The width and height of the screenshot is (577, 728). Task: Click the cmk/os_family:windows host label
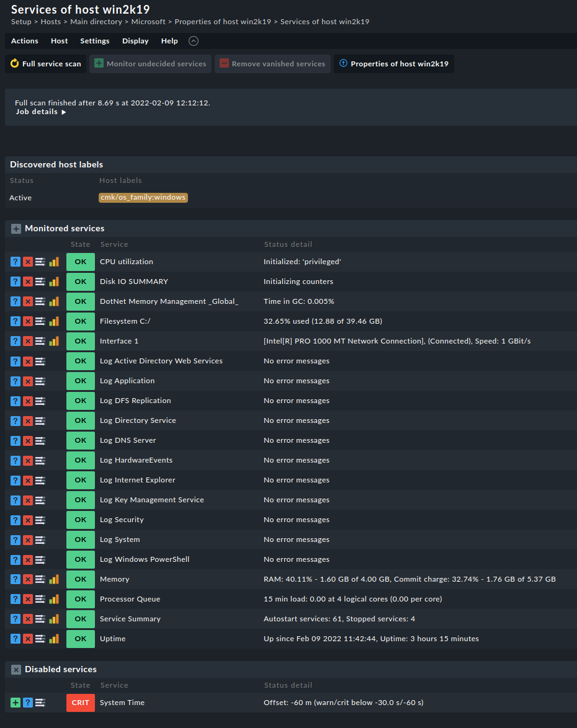click(x=143, y=198)
